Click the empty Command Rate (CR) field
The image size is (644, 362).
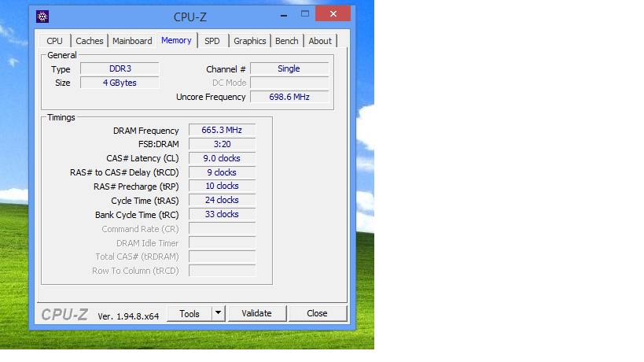223,228
